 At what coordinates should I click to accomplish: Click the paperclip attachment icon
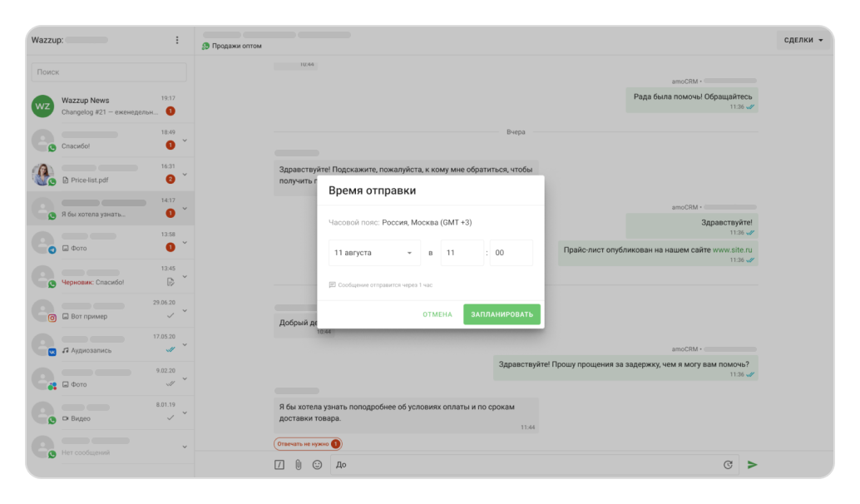[x=298, y=465]
